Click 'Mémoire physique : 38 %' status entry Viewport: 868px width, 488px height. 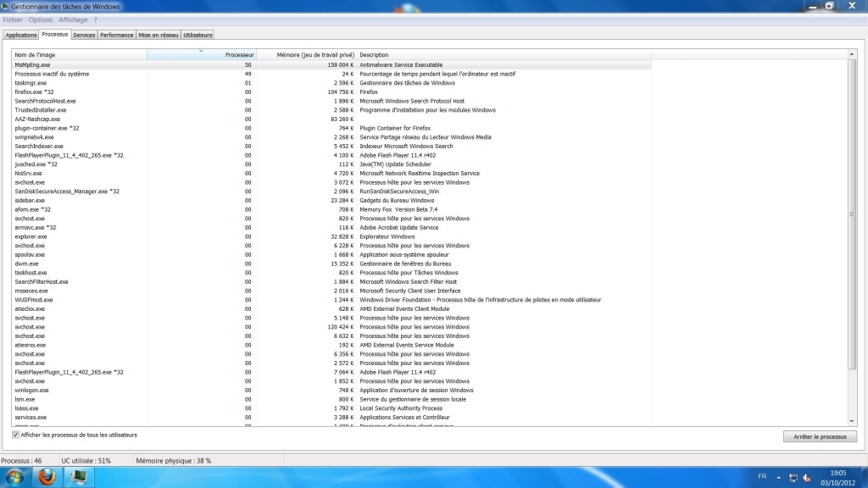tap(173, 460)
